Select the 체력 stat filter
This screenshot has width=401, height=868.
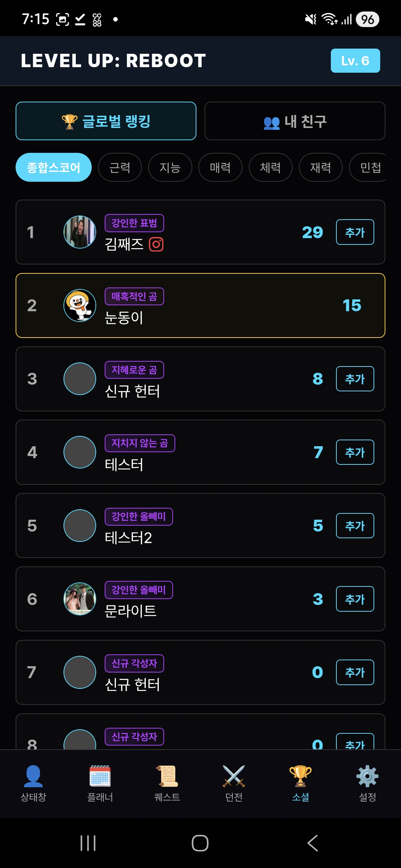point(270,167)
